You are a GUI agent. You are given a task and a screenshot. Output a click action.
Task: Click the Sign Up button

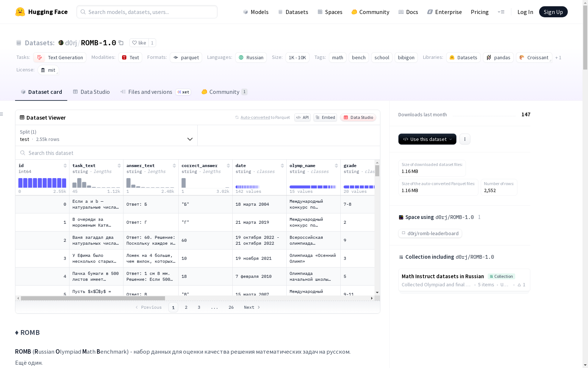pyautogui.click(x=553, y=12)
